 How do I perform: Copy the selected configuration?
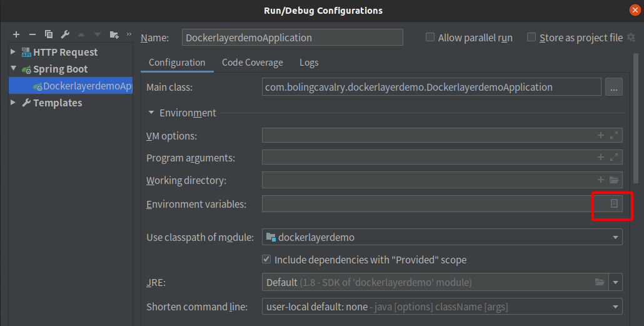tap(49, 34)
